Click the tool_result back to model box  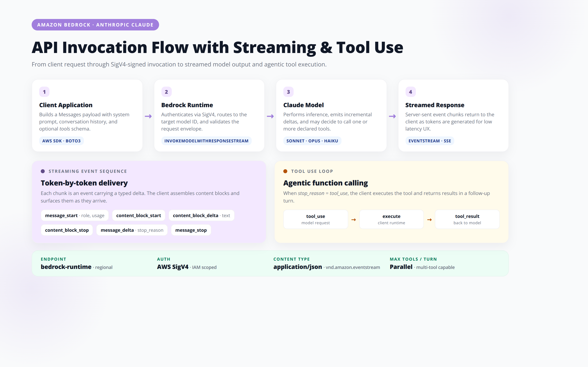[x=467, y=219]
